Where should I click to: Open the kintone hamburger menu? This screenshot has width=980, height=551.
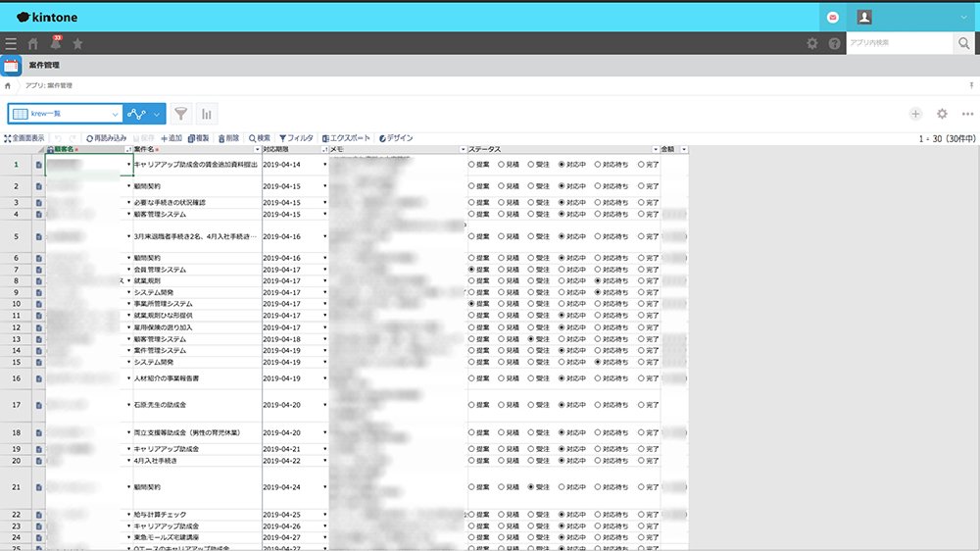(x=11, y=44)
